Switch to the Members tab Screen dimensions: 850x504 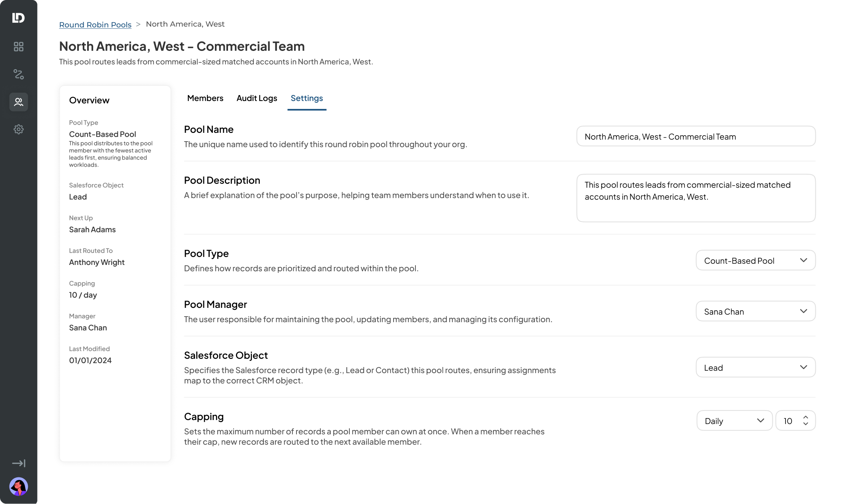pos(205,98)
